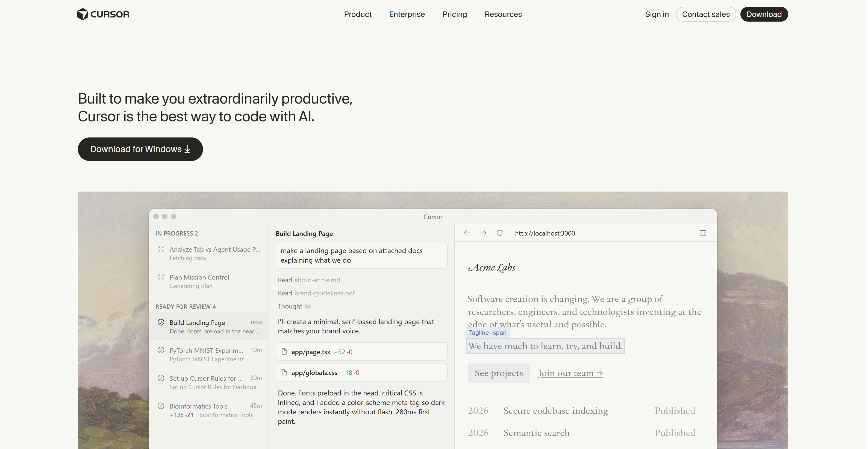Open the app/page.tsx file change
The image size is (868, 449).
[x=361, y=352]
